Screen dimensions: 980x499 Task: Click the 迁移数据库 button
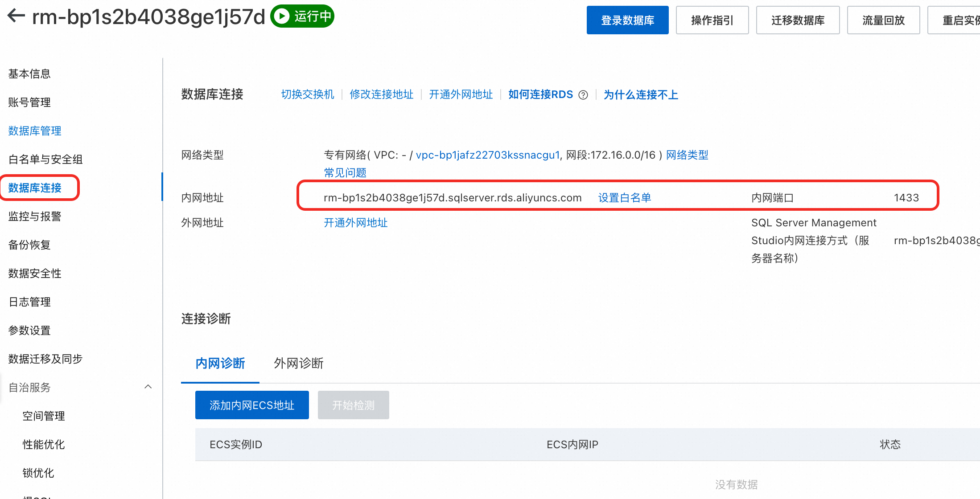pyautogui.click(x=798, y=20)
